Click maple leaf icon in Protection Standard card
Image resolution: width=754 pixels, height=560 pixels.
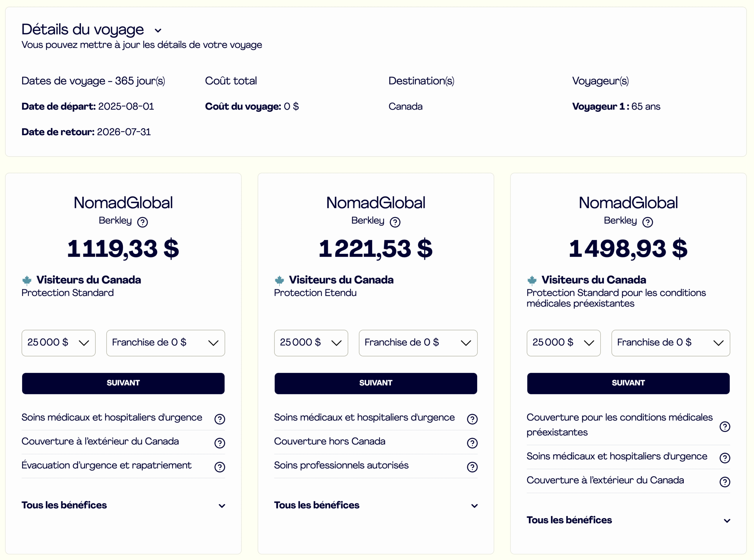[27, 280]
